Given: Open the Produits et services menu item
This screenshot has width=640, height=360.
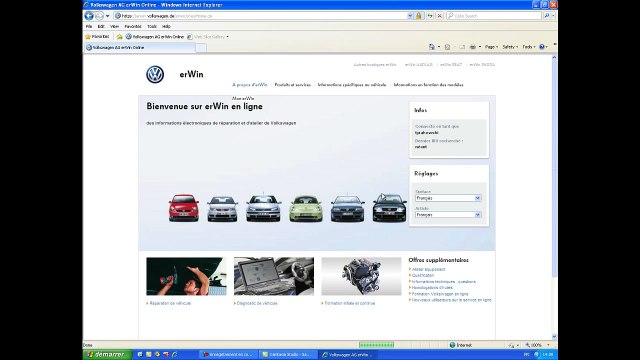Looking at the screenshot, I should pos(292,85).
